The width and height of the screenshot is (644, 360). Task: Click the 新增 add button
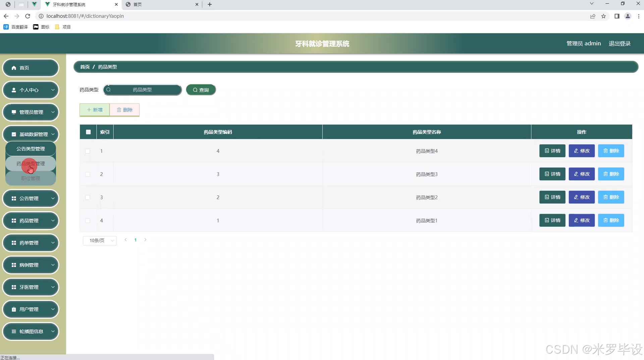coord(95,110)
